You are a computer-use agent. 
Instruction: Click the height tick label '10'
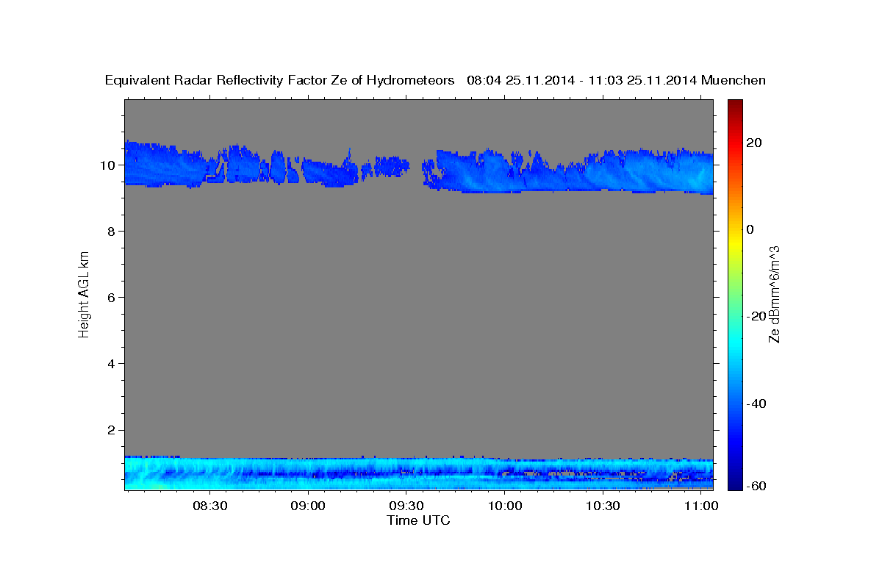pos(108,165)
